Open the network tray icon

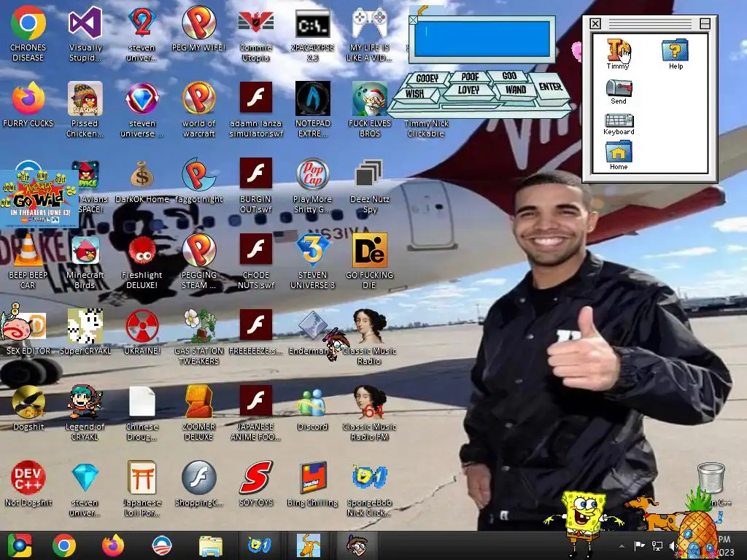pyautogui.click(x=657, y=546)
